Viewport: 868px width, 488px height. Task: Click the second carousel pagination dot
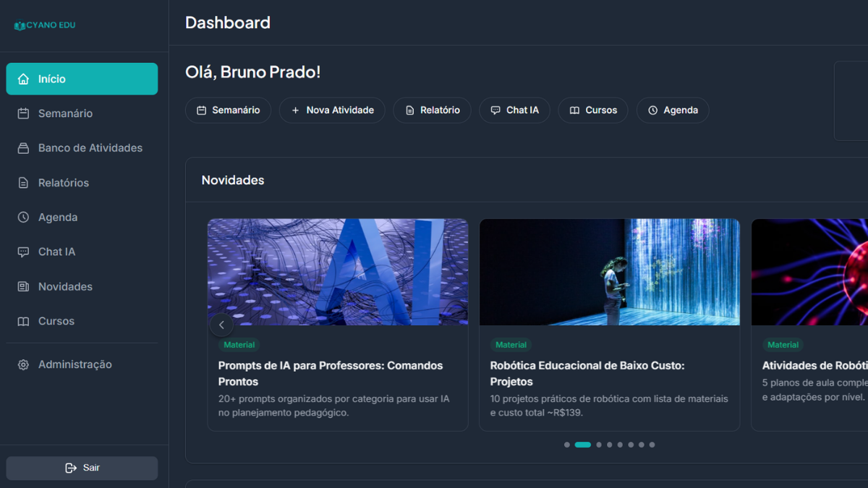tap(583, 445)
